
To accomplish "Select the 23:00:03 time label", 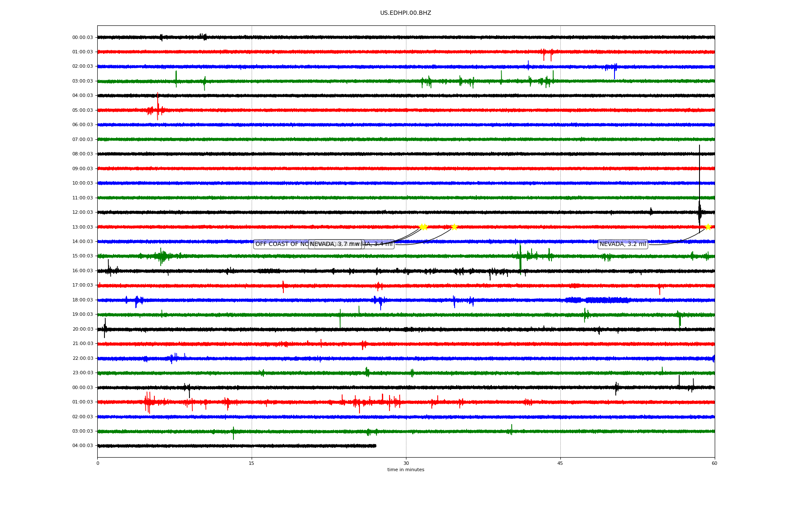I will [x=82, y=373].
